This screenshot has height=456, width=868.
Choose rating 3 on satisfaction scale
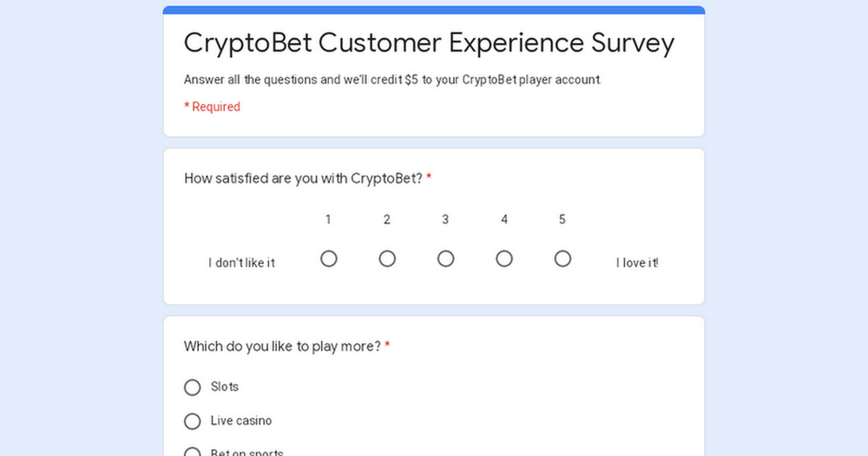coord(445,259)
